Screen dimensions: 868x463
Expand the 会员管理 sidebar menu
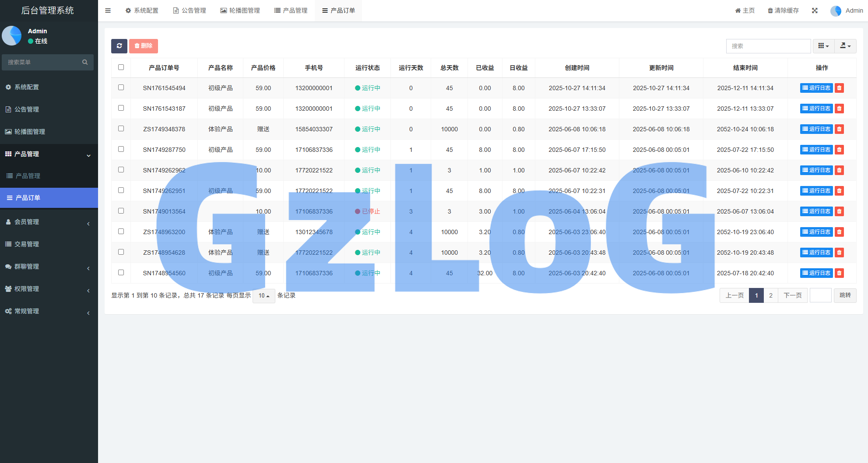click(48, 222)
